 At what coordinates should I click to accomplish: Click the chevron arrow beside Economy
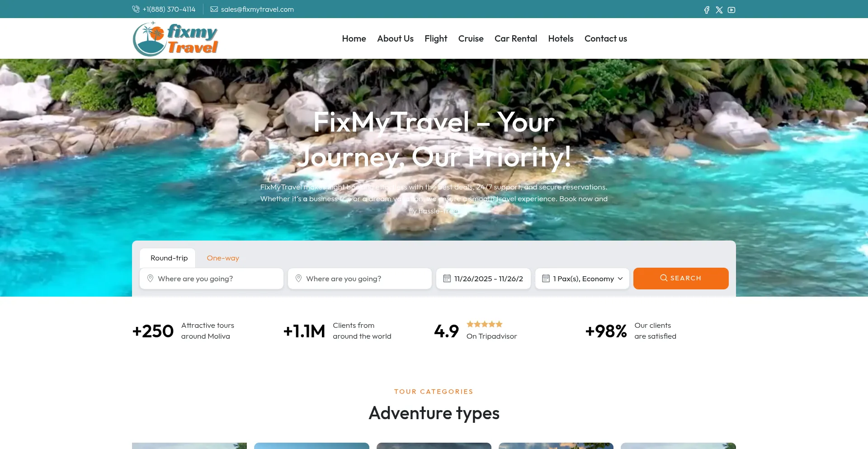tap(620, 279)
